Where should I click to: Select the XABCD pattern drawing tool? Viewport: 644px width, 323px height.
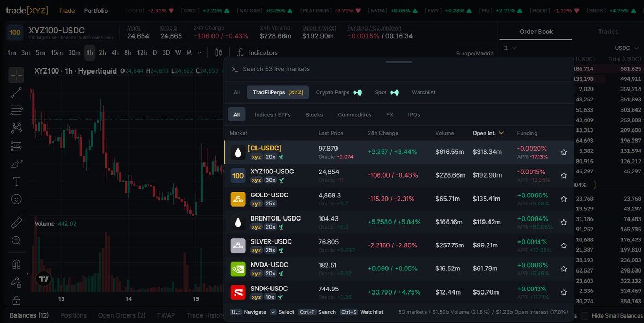pyautogui.click(x=16, y=128)
